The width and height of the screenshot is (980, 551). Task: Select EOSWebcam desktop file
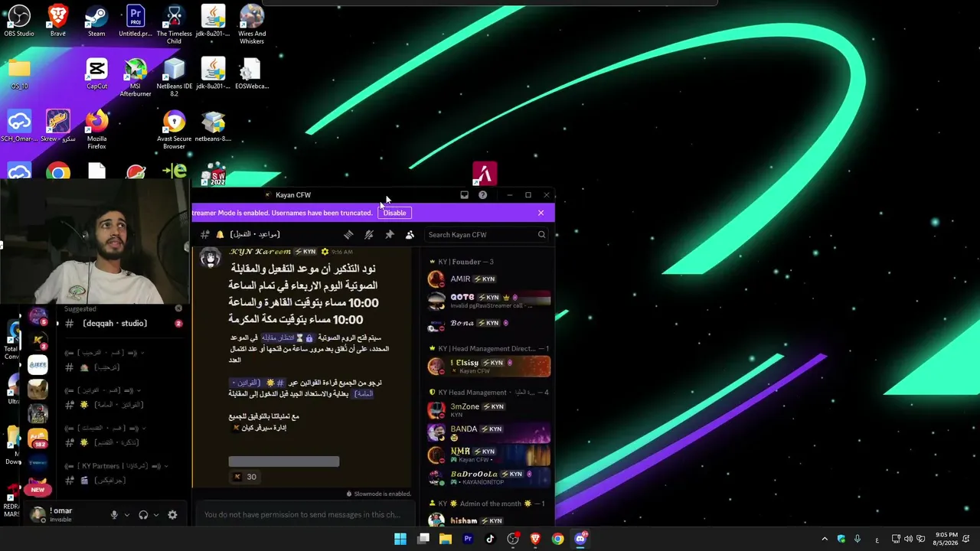pyautogui.click(x=252, y=74)
